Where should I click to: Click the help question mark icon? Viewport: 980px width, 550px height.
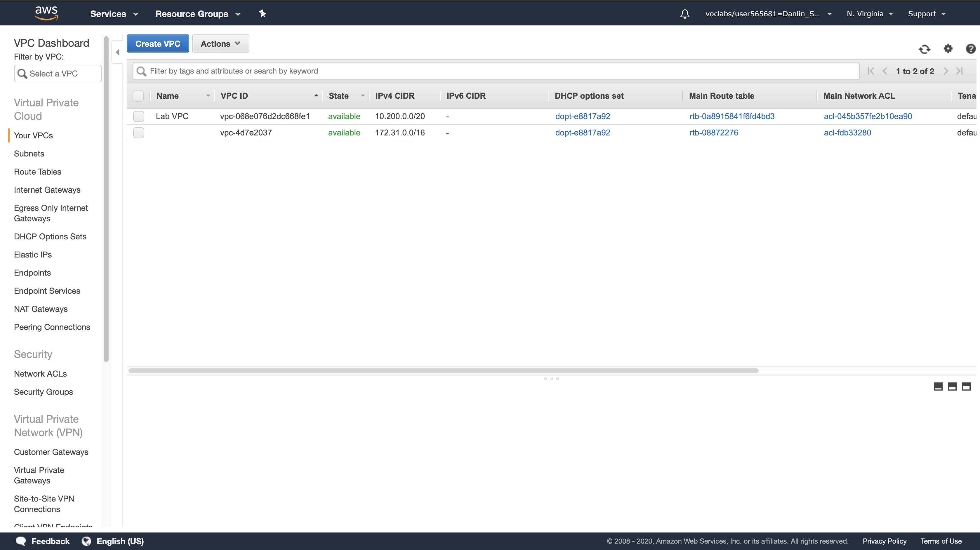click(x=970, y=49)
